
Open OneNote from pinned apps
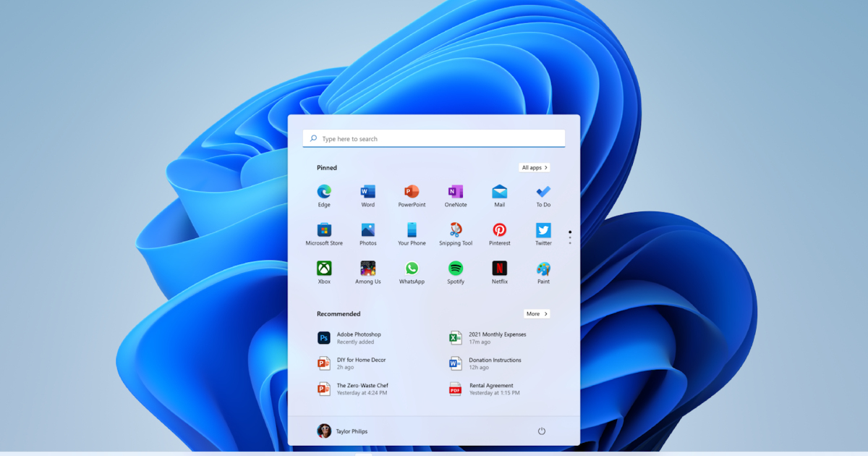tap(456, 192)
